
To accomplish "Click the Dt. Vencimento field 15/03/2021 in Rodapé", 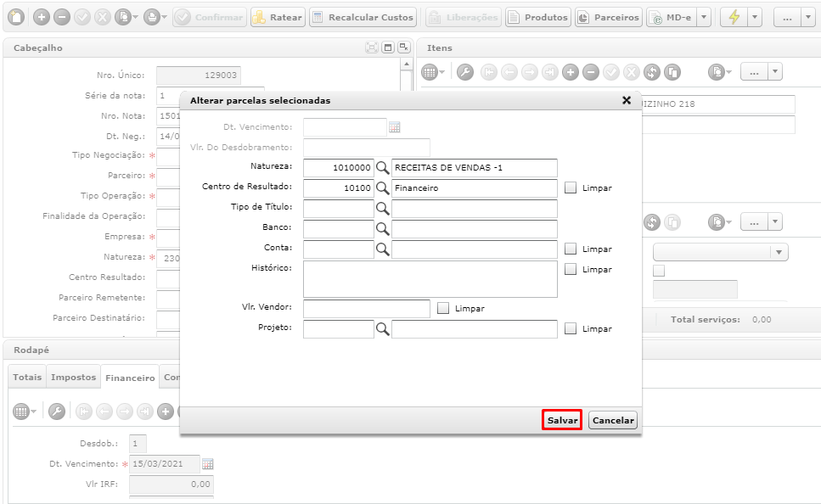I will tap(165, 464).
